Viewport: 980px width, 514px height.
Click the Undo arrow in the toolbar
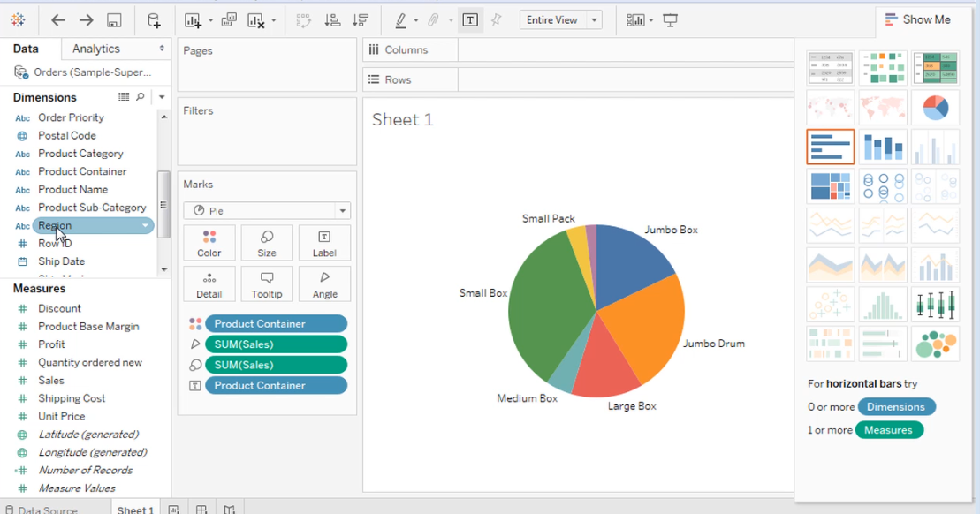[58, 19]
